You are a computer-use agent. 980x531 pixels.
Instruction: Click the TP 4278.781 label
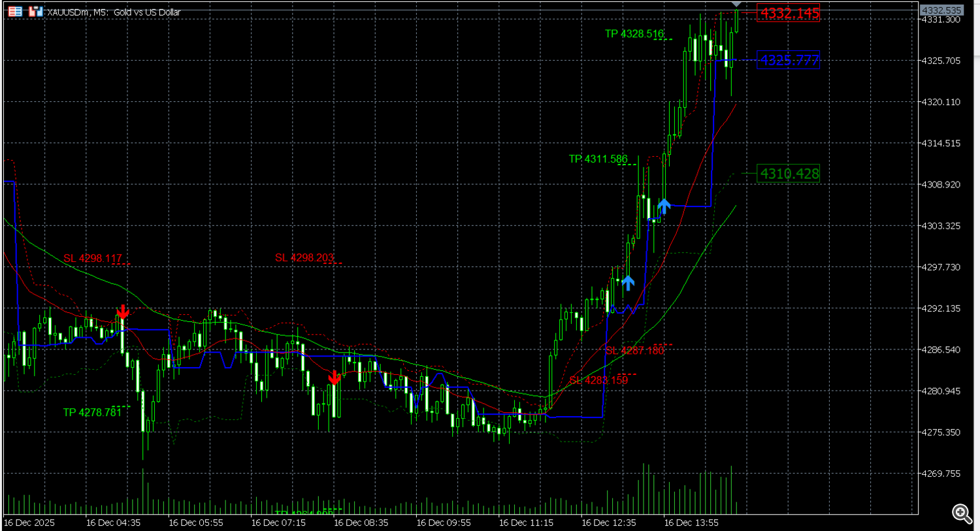coord(91,412)
